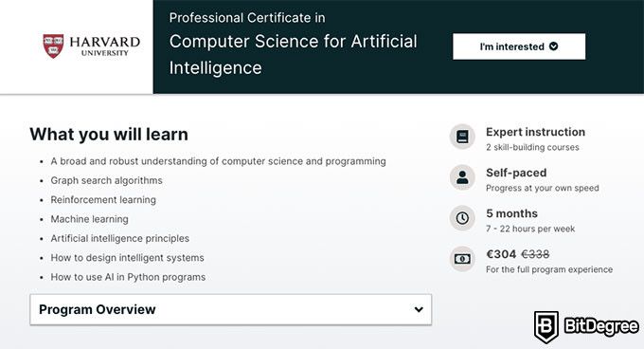This screenshot has width=644, height=349.
Task: Click the Graph search algorithms bullet item
Action: coord(106,180)
